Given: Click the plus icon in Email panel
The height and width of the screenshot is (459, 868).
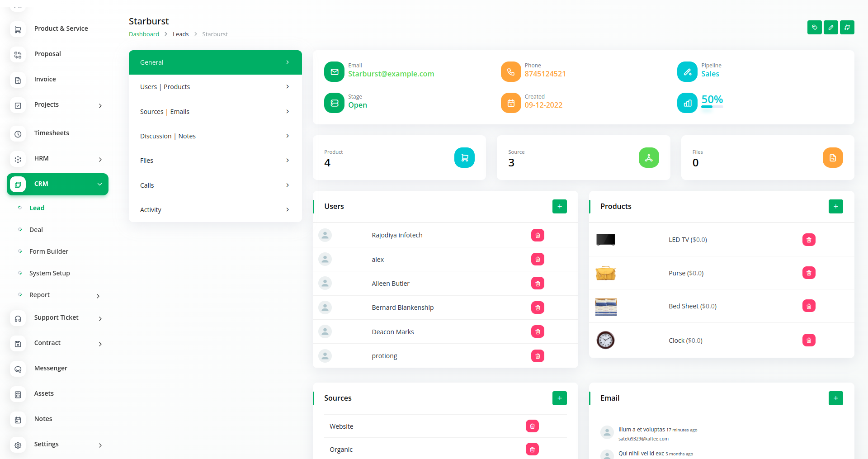Looking at the screenshot, I should pos(835,398).
